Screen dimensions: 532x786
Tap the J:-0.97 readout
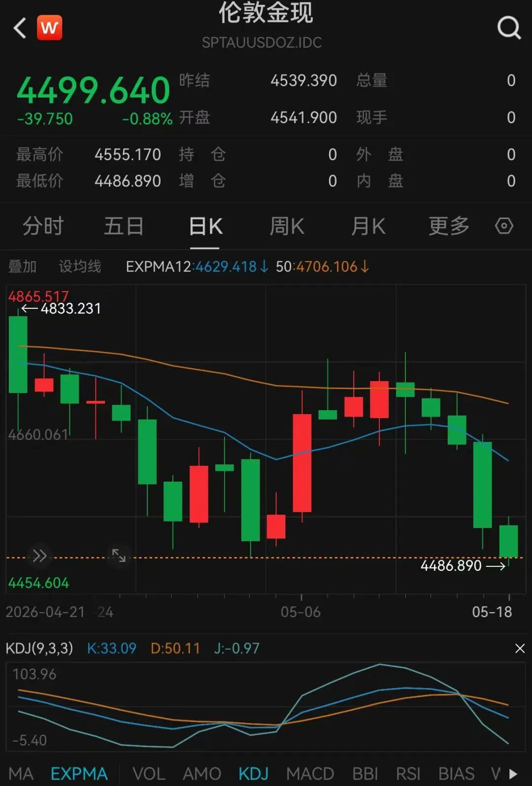(x=236, y=648)
